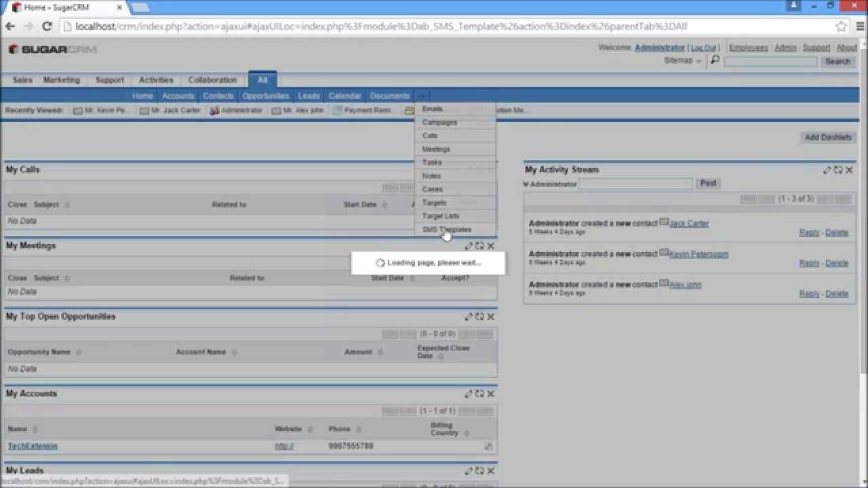Viewport: 868px width, 488px height.
Task: Sort opportunities by Amount
Action: (379, 352)
